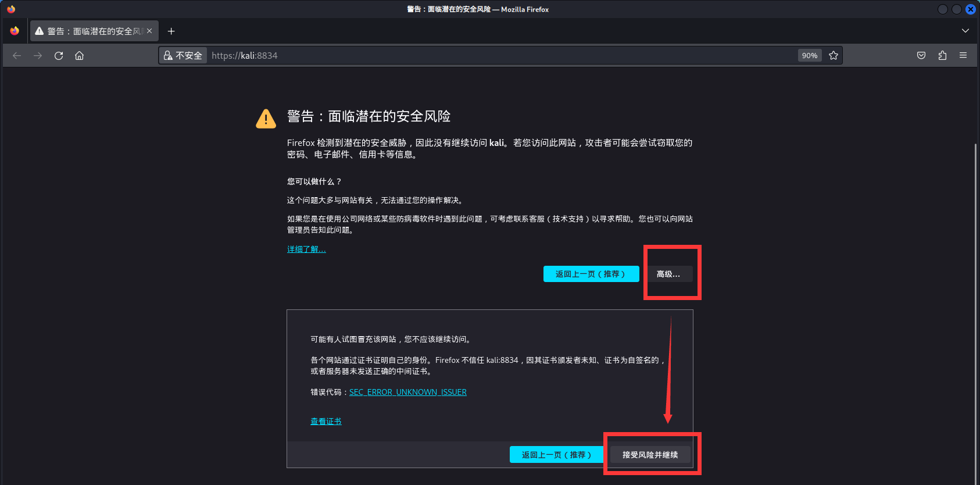Image resolution: width=980 pixels, height=485 pixels.
Task: Click the https://kali:8834 address bar
Action: [x=500, y=56]
